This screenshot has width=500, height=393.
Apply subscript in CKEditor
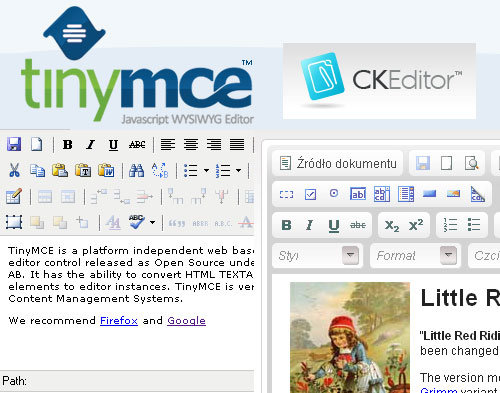coord(392,226)
